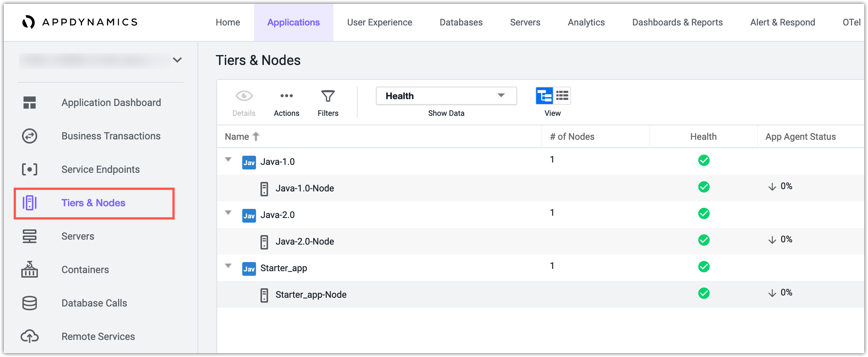
Task: Expand the application selector chevron
Action: [x=177, y=60]
